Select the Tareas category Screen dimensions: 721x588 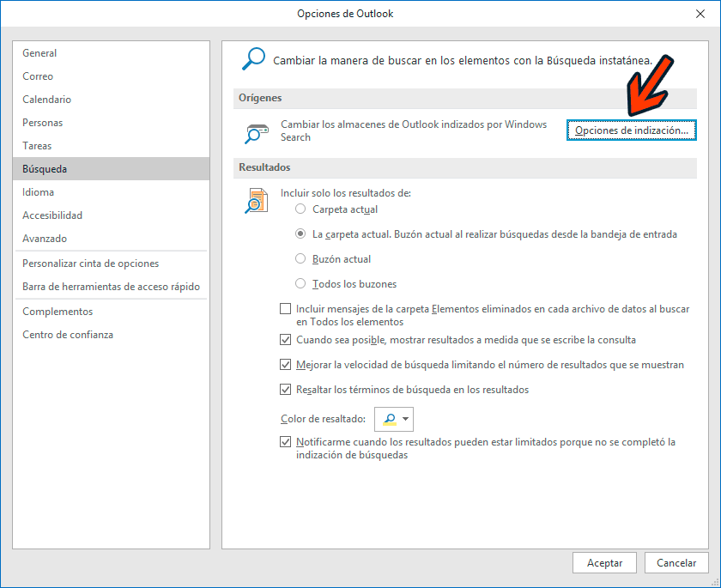pyautogui.click(x=112, y=146)
